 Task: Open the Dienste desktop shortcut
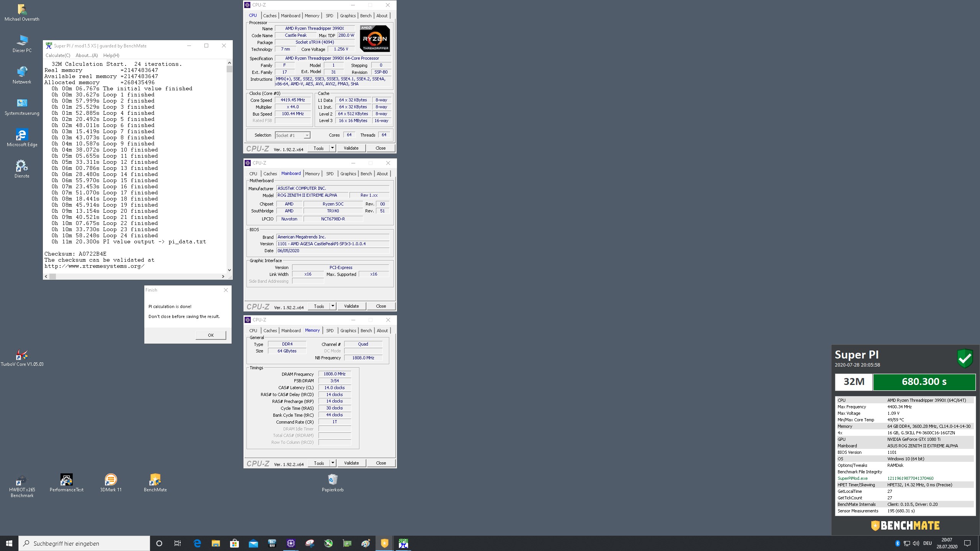click(22, 169)
